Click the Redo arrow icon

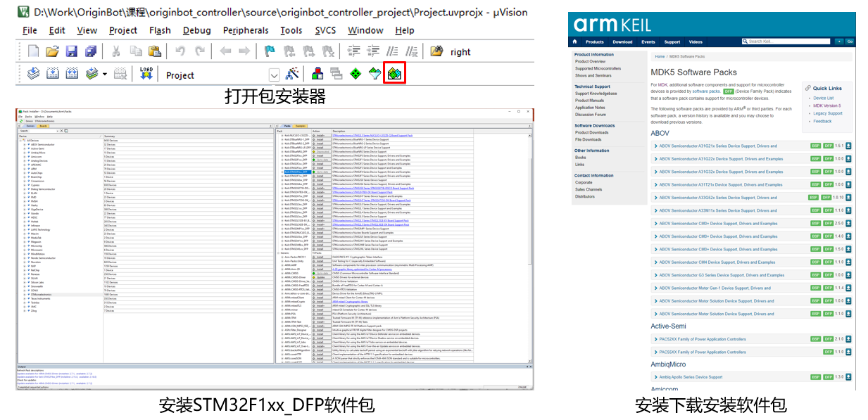(200, 51)
